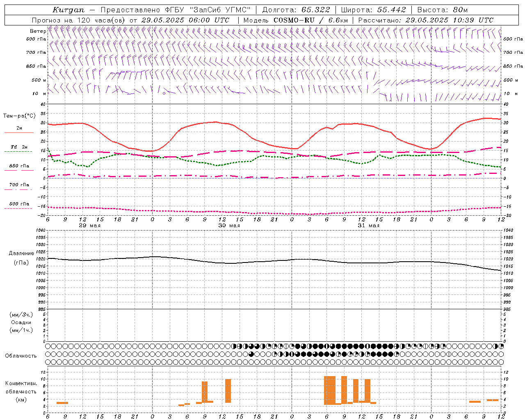Viewport: 525px width, 420px height.
Task: Click the "850 гПа" temperature legend label
Action: [19, 166]
